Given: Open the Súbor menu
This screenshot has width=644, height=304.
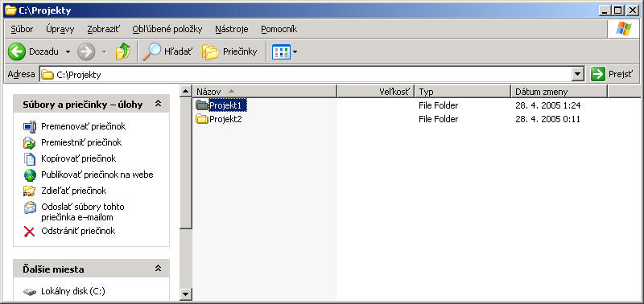Looking at the screenshot, I should [23, 29].
